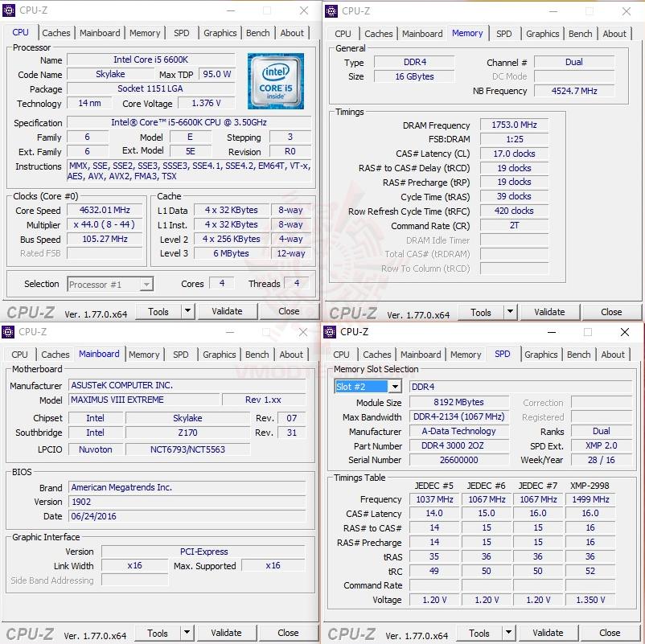
Task: Click the Intel Core i5 inside badge
Action: tap(276, 81)
